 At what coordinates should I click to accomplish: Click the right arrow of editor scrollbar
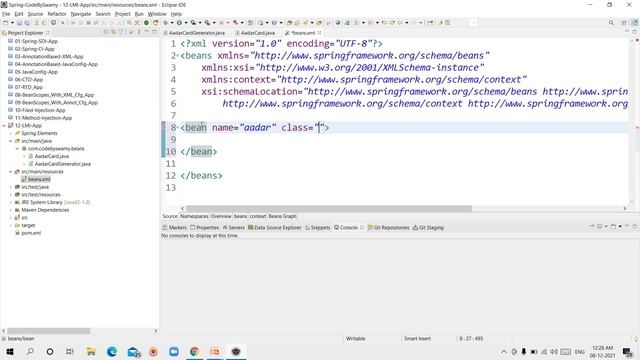tap(624, 209)
